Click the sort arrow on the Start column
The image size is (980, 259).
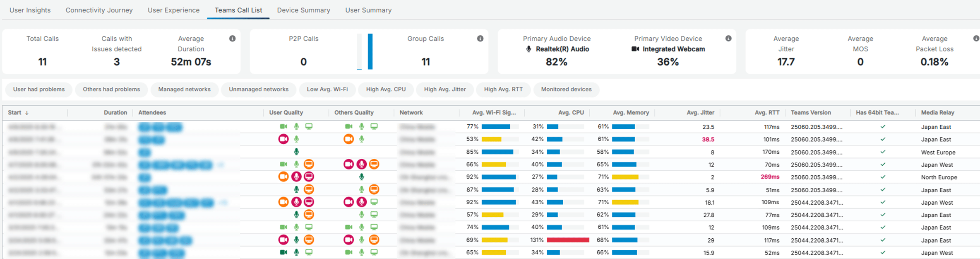[x=27, y=113]
